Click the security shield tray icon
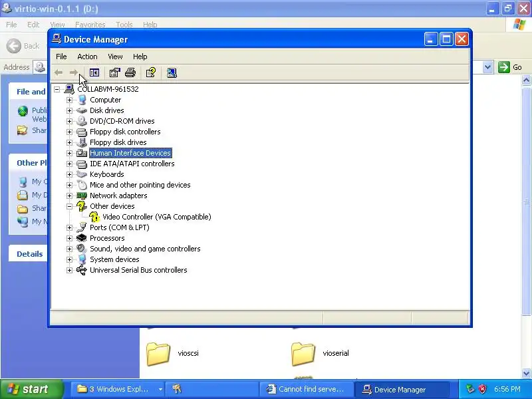 [482, 389]
